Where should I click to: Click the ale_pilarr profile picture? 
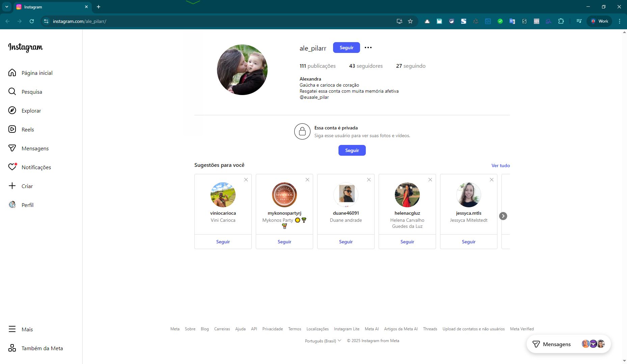coord(242,70)
